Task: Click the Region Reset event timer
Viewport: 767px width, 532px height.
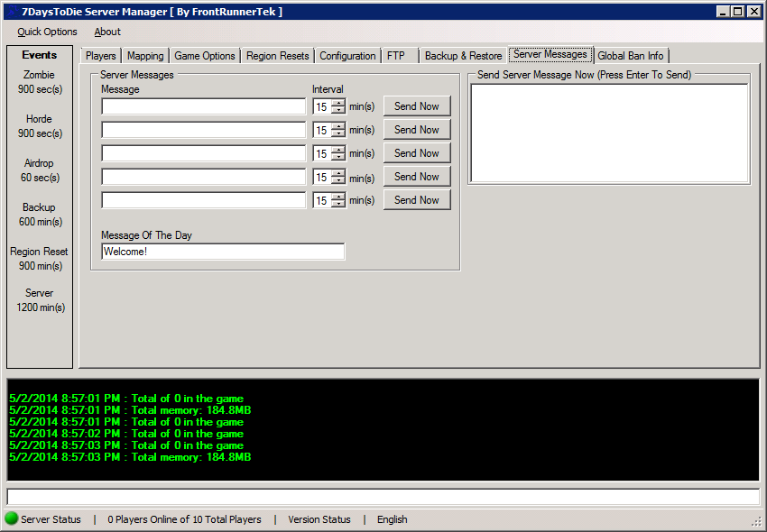Action: coord(39,259)
